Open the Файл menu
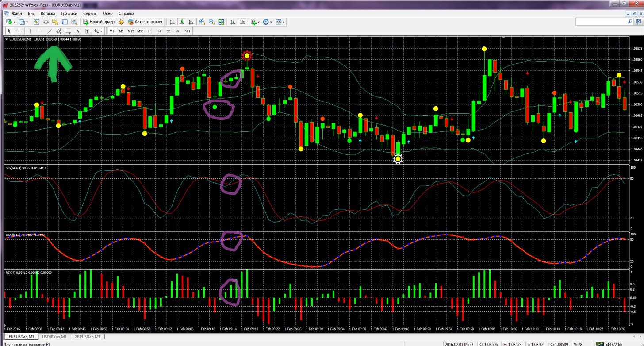The width and height of the screenshot is (644, 346). pos(17,13)
